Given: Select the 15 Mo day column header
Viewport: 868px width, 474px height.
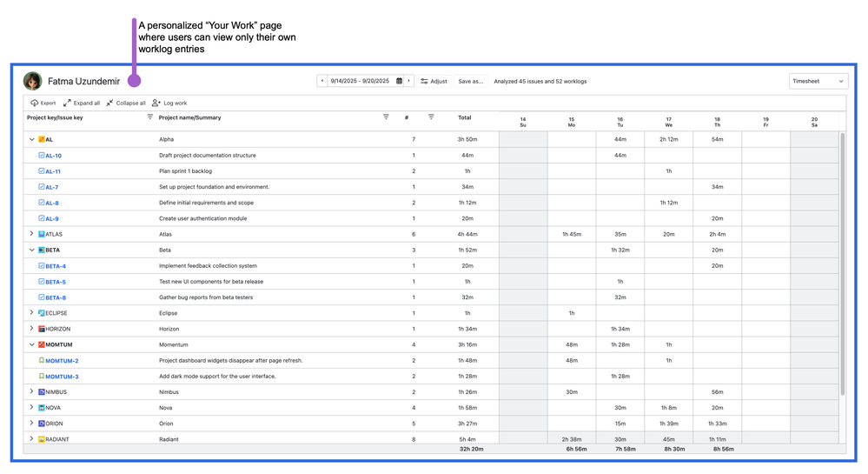Looking at the screenshot, I should click(572, 122).
